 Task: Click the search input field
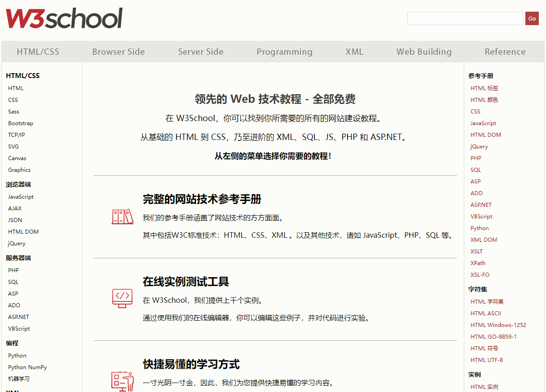[465, 18]
